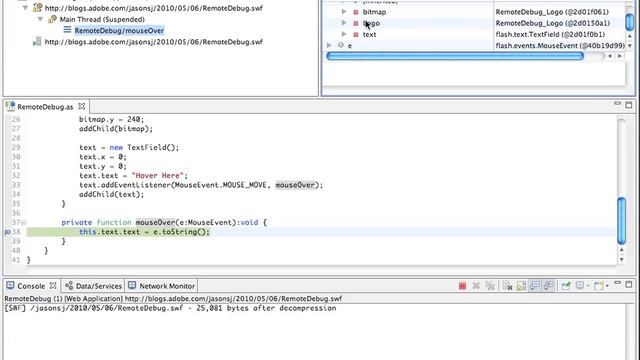Close the RemoteDebug.as editor tab

click(x=82, y=106)
